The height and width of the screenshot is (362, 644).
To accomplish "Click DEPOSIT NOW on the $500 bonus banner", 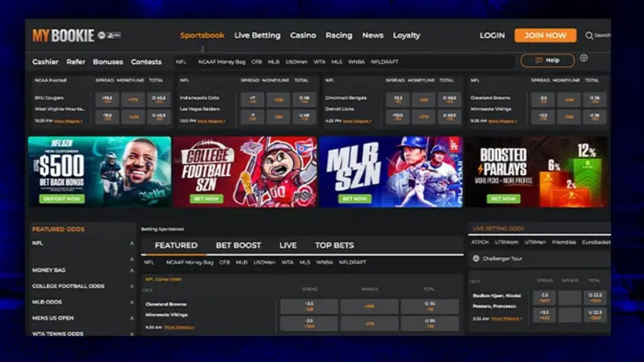I will 62,199.
